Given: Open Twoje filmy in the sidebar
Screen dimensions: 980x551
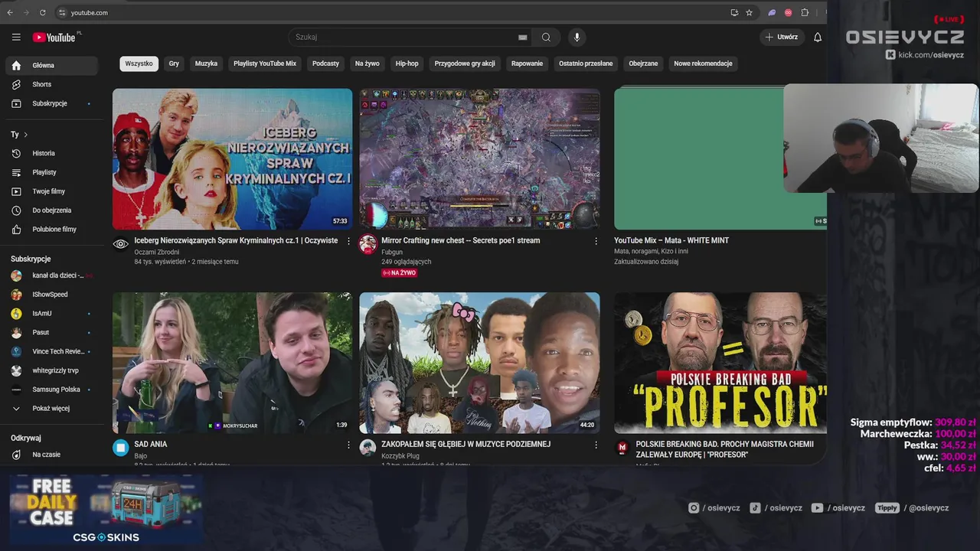Looking at the screenshot, I should [52, 191].
